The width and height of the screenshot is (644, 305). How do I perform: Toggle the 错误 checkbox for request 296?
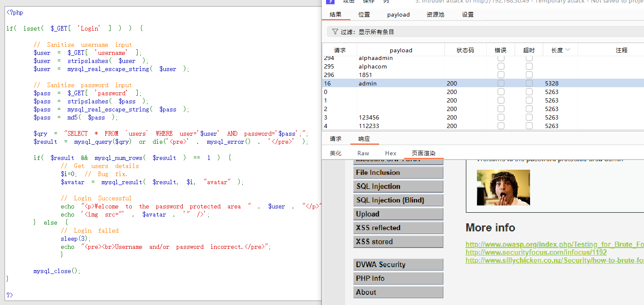[x=501, y=75]
